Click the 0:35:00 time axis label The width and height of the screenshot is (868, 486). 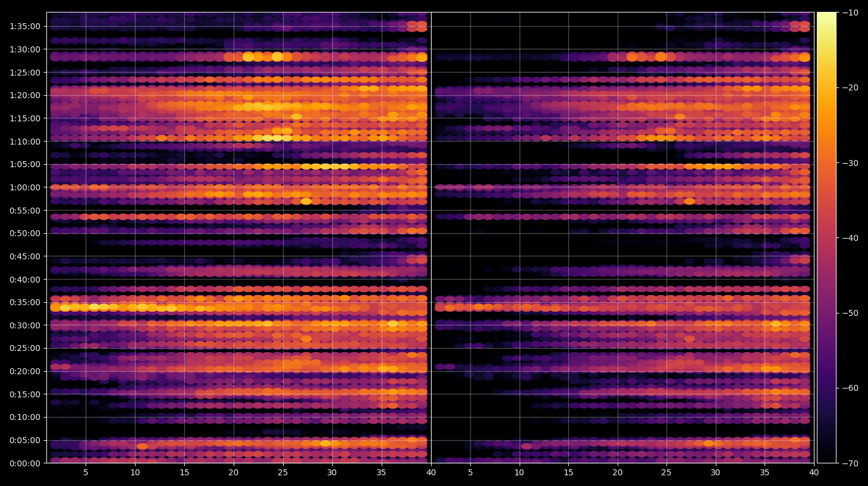tap(25, 302)
